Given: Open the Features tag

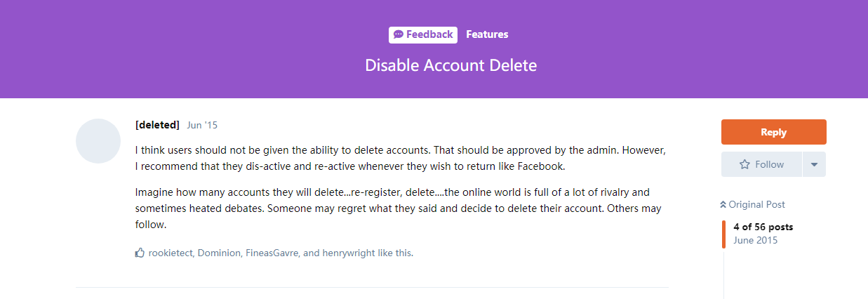Looking at the screenshot, I should pyautogui.click(x=487, y=34).
